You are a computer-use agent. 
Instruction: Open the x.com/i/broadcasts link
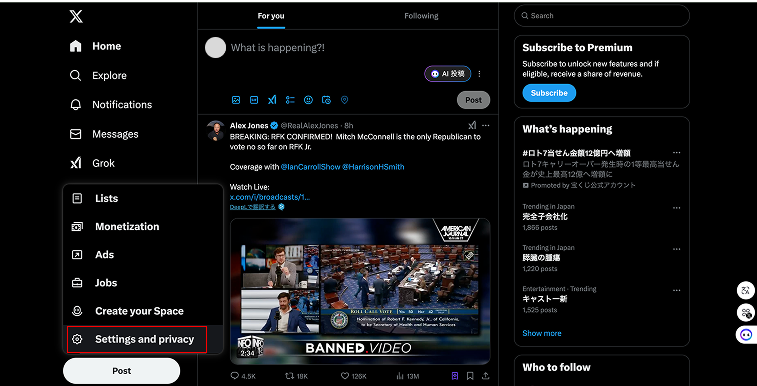[x=270, y=197]
